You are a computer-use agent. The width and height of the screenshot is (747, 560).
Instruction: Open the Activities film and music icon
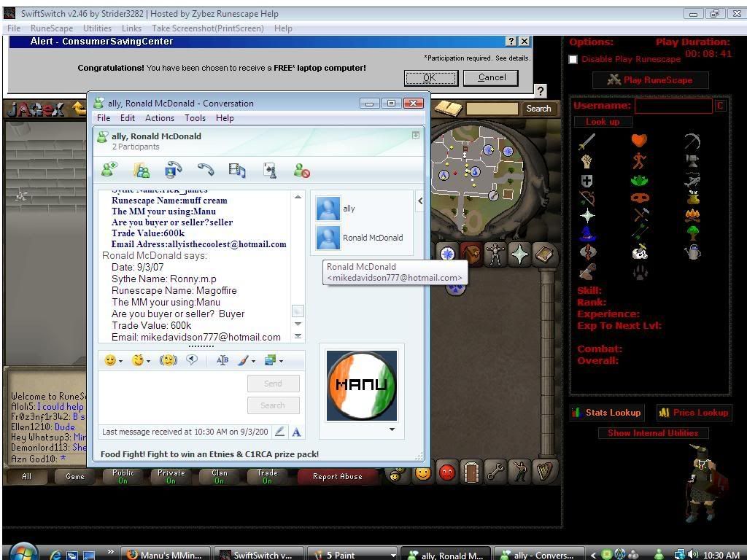237,170
